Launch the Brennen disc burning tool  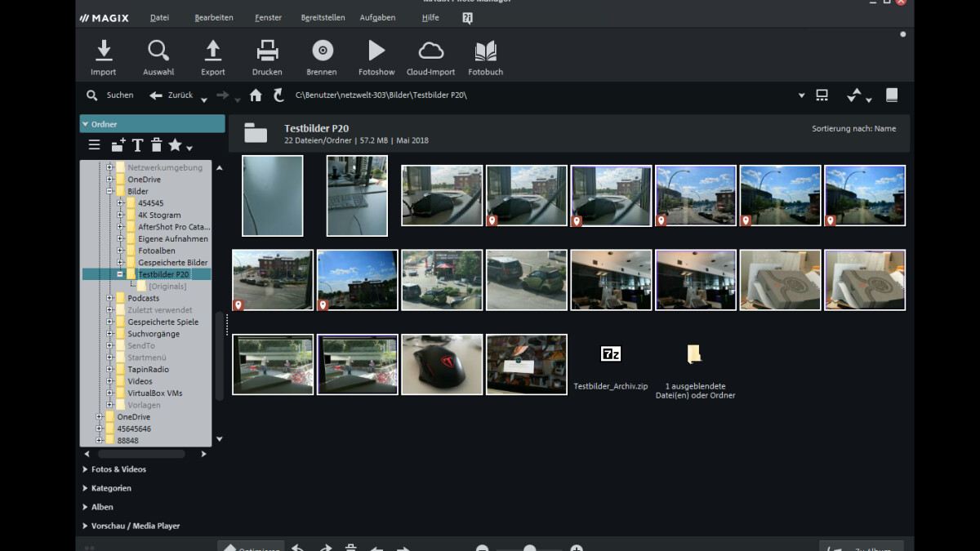[322, 58]
